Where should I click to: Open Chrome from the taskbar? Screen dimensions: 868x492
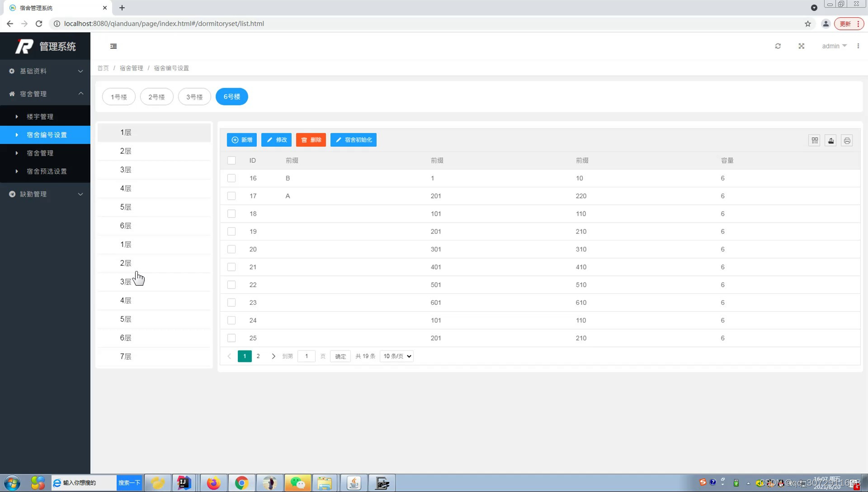click(x=241, y=483)
